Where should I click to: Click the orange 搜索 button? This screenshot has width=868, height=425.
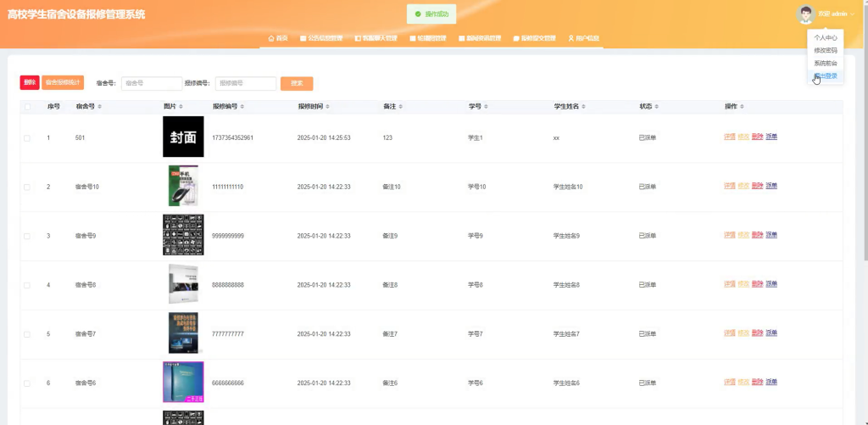point(297,83)
